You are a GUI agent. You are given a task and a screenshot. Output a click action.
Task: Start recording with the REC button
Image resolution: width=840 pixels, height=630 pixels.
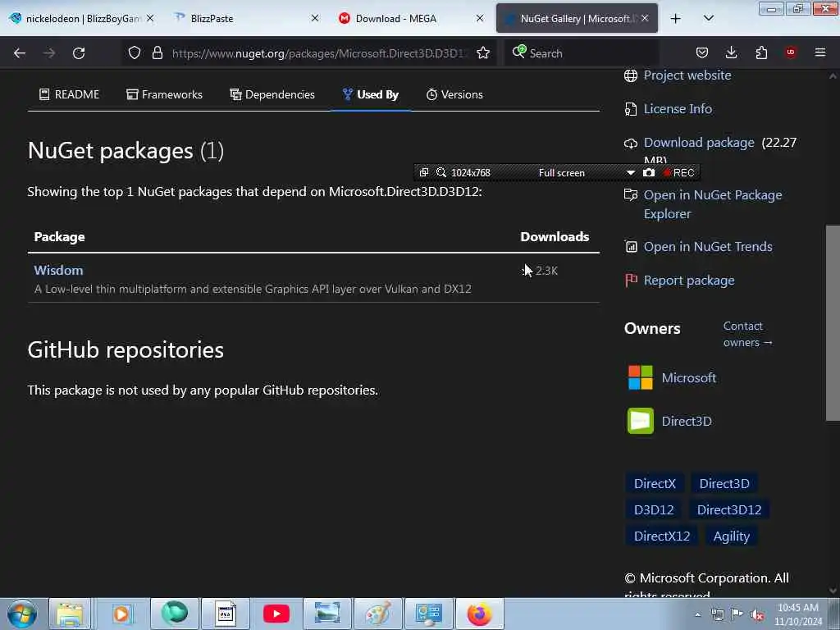point(678,172)
